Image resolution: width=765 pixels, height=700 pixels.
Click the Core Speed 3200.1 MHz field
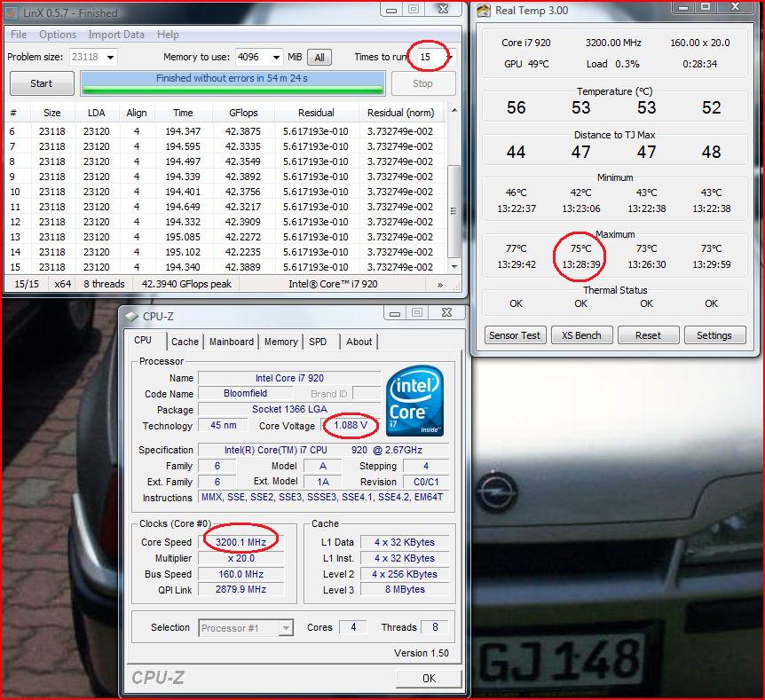coord(241,542)
